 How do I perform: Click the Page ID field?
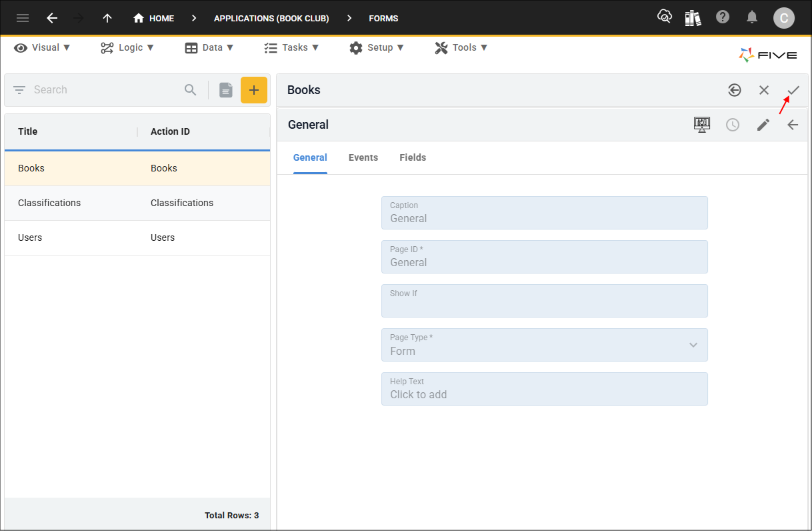click(x=545, y=257)
